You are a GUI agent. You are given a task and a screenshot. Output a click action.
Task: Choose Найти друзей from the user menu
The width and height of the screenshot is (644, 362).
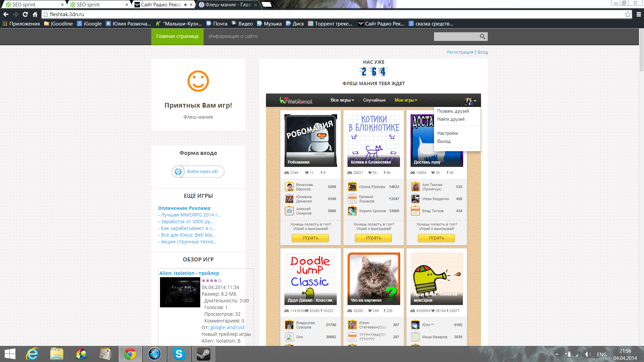click(x=451, y=119)
